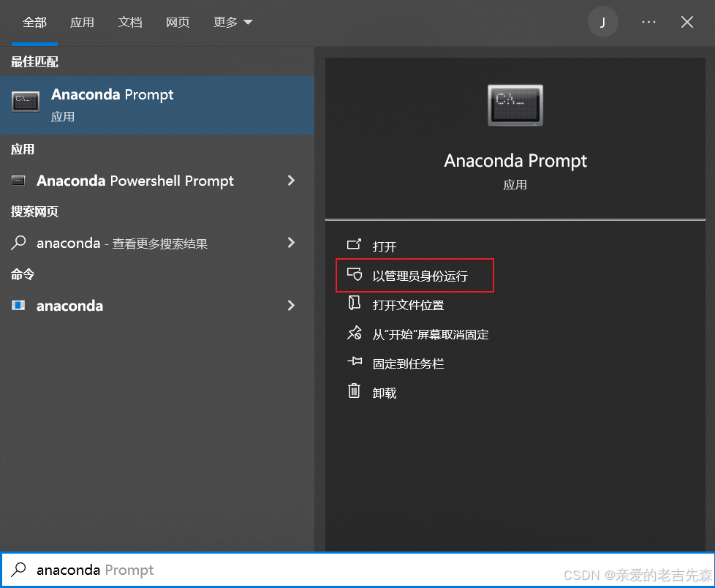Click the magnifier icon beside web result

coord(18,242)
